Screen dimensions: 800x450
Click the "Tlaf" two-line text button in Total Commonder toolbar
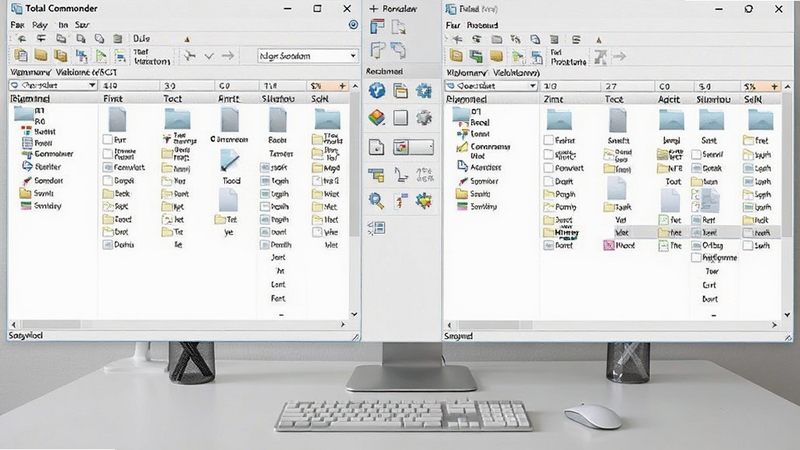pos(152,56)
